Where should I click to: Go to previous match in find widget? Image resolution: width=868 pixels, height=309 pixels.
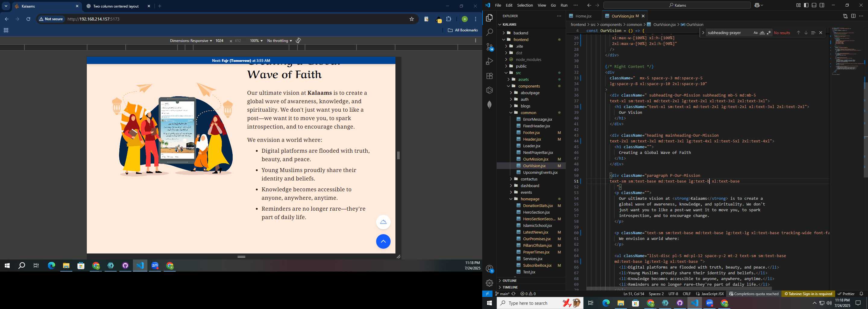click(798, 33)
